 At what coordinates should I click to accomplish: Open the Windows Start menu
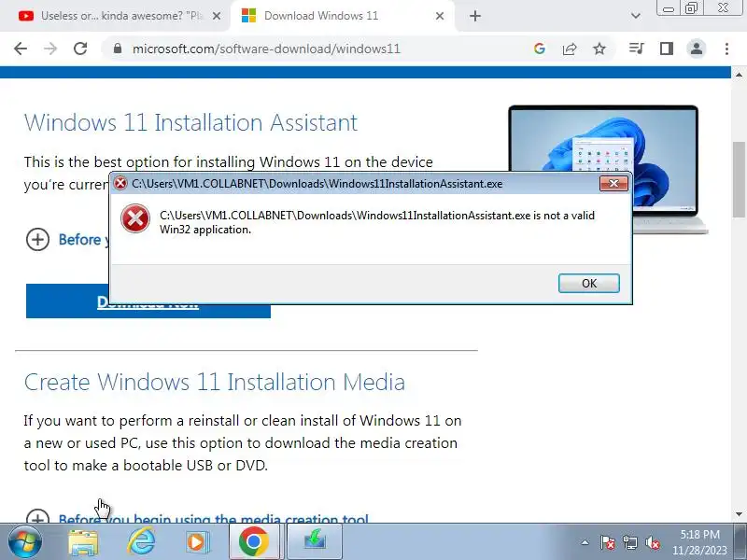pyautogui.click(x=24, y=542)
